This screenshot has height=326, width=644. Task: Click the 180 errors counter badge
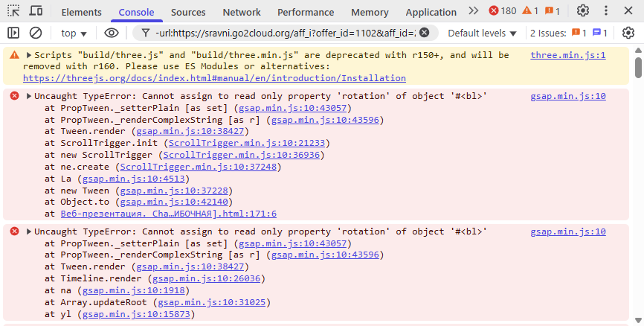[x=503, y=11]
